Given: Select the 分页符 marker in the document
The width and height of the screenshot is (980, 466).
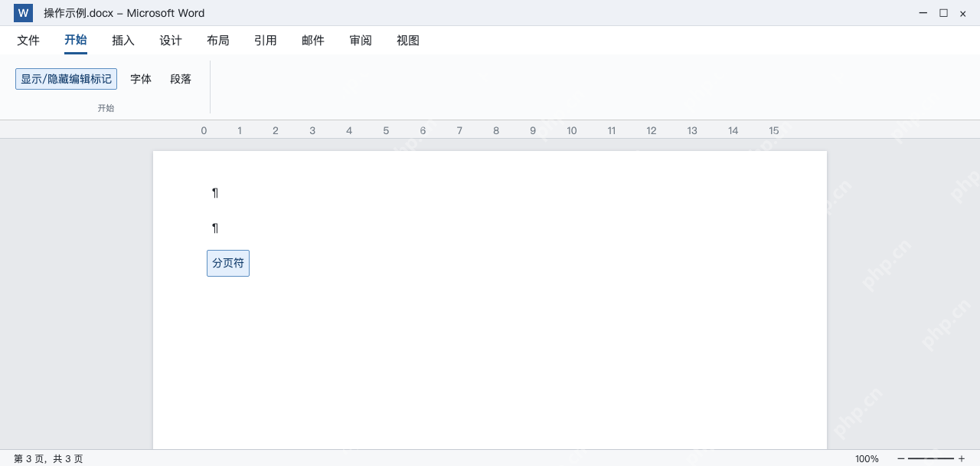Looking at the screenshot, I should click(228, 263).
